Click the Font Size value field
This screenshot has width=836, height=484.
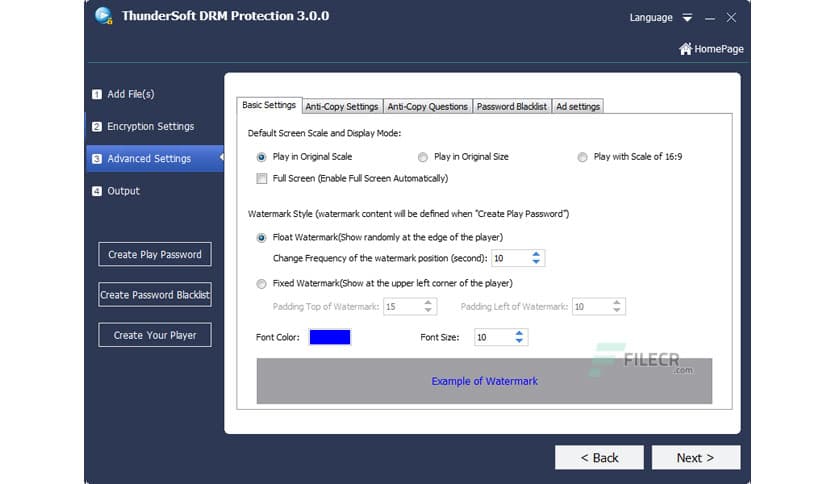pos(494,337)
